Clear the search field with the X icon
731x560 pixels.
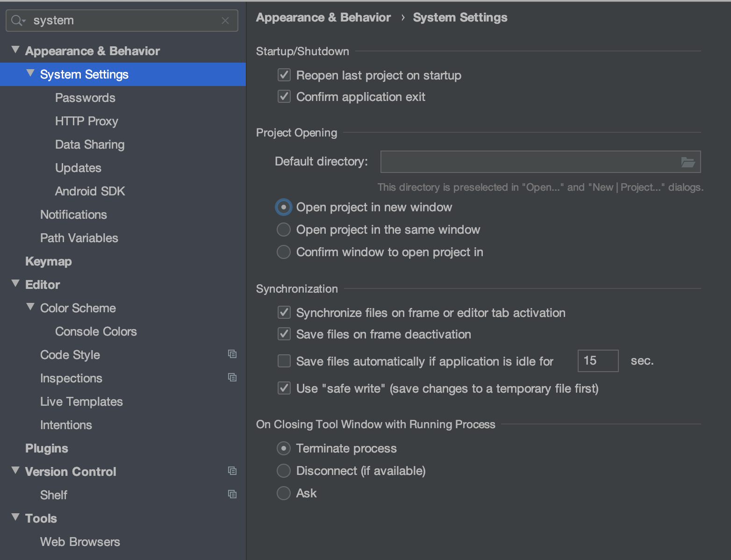pos(225,21)
